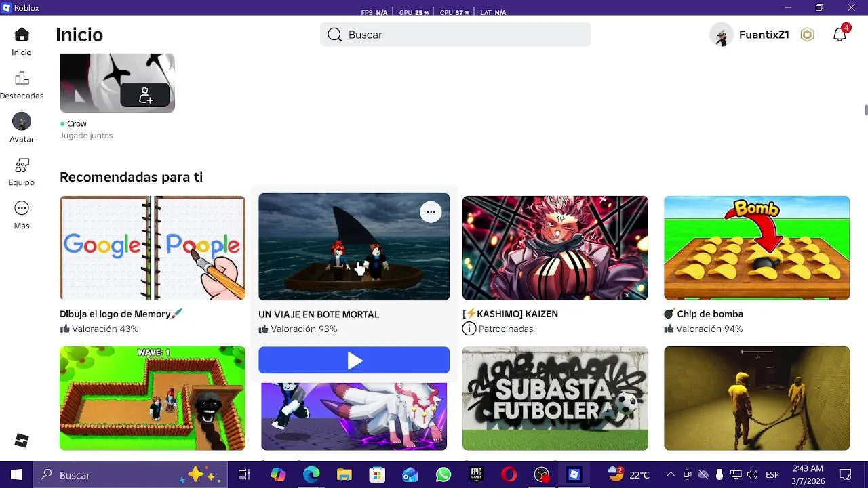Click the FuantixZ1 username
Viewport: 868px width, 488px height.
[764, 35]
